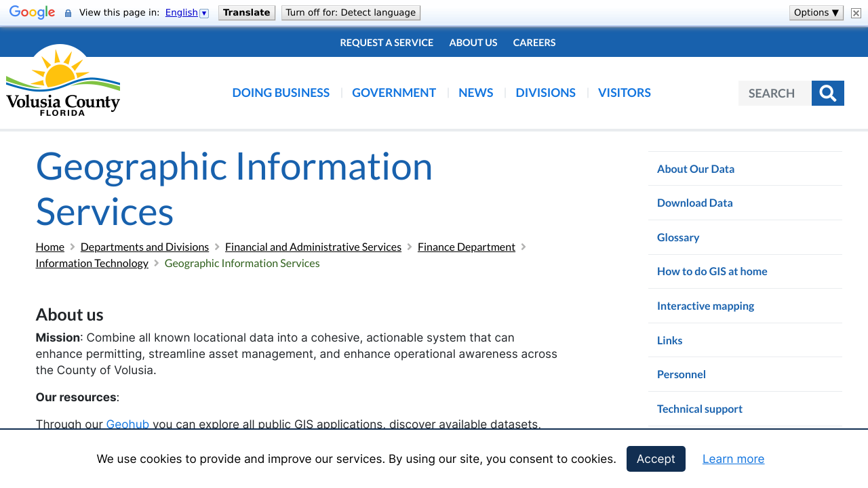Click inside the SEARCH input field
Viewport: 868px width, 488px height.
[774, 93]
